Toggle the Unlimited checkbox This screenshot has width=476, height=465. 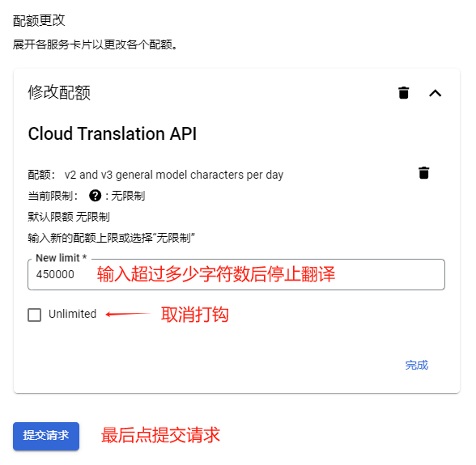[34, 315]
